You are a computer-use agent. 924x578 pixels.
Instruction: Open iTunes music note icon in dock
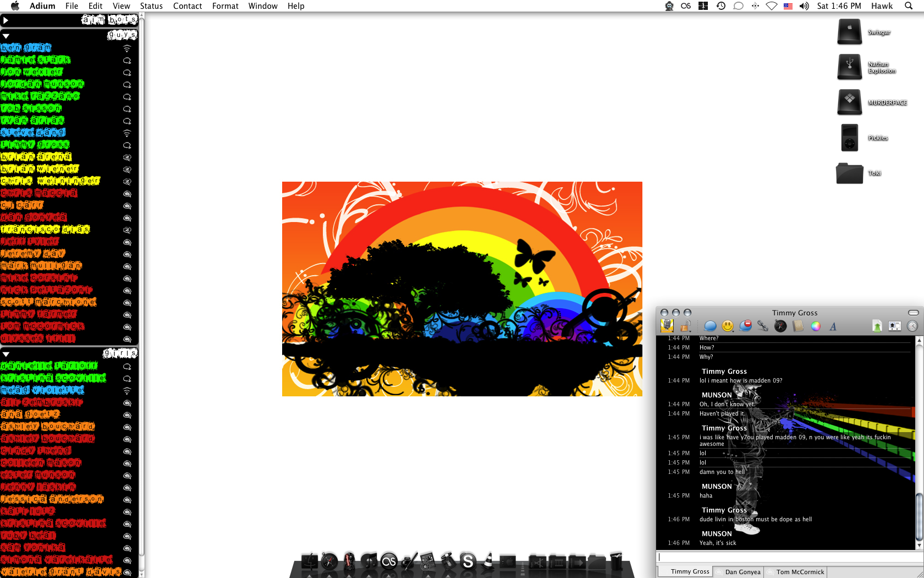tap(370, 561)
